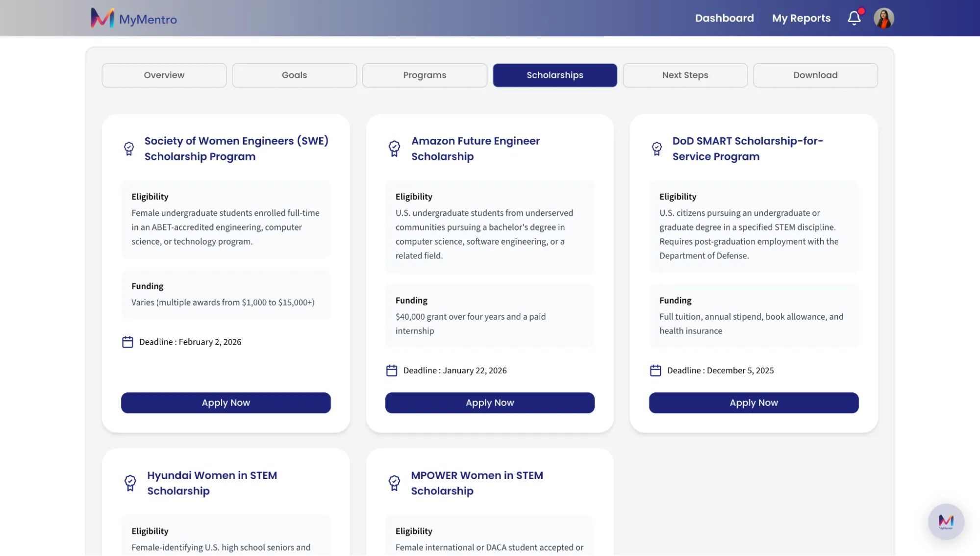This screenshot has width=980, height=556.
Task: Click the 'Female undergraduate students enrolled full-time' eligibility text
Action: point(226,227)
